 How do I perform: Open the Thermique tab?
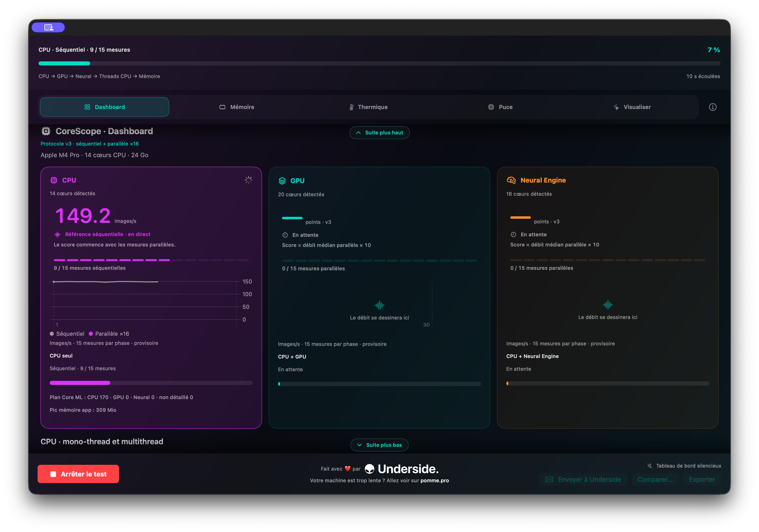pyautogui.click(x=368, y=107)
